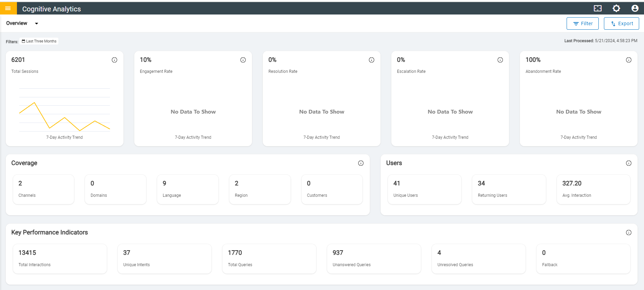Show info for Resolution Rate card
This screenshot has width=644, height=290.
click(x=371, y=60)
